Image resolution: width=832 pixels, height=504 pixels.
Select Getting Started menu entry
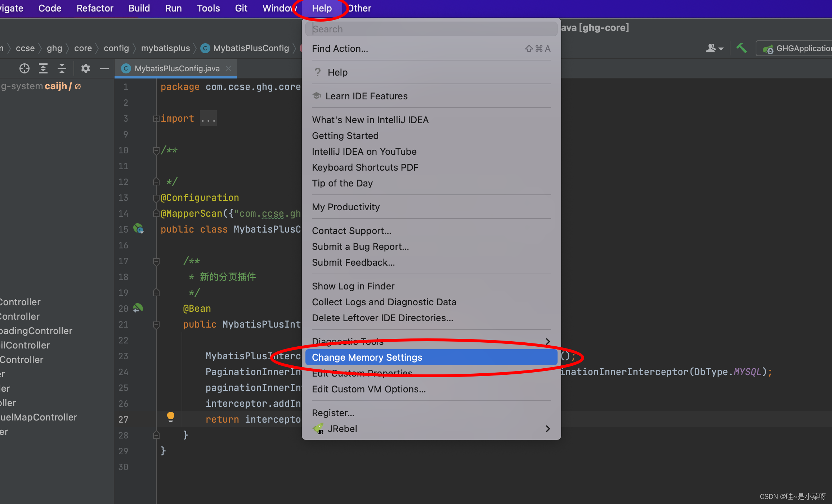pyautogui.click(x=431, y=135)
